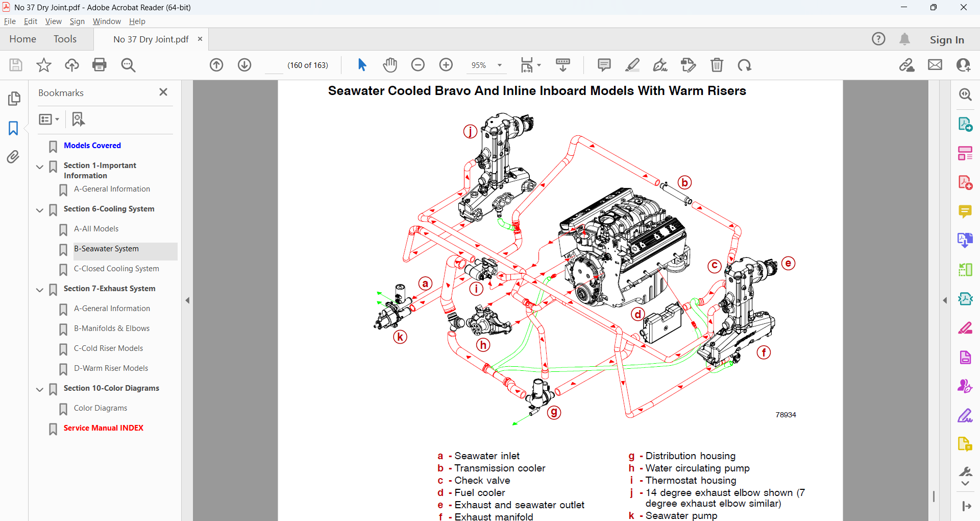Add document to starred favorites
The image size is (980, 521).
pos(44,65)
